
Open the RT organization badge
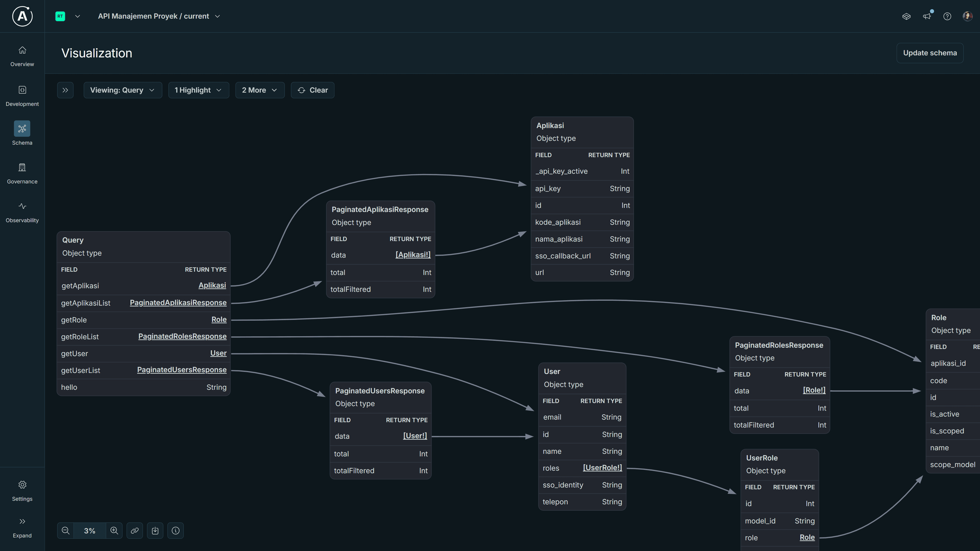pos(60,16)
